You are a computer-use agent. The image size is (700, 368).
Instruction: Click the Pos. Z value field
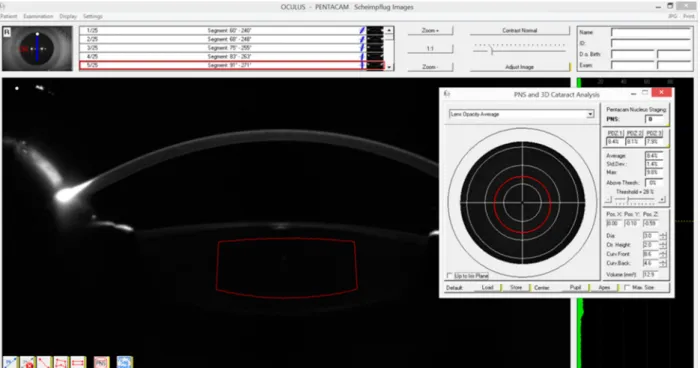coord(650,223)
